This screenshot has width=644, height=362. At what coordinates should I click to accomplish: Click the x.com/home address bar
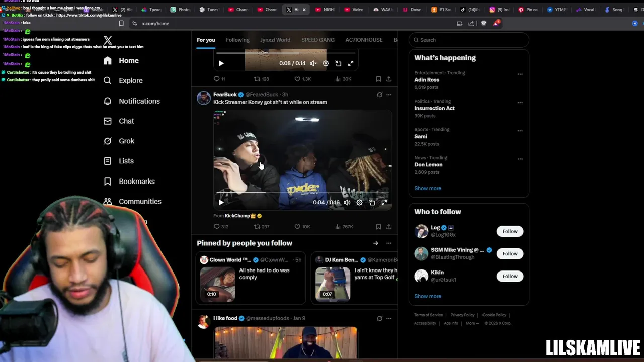(x=292, y=24)
